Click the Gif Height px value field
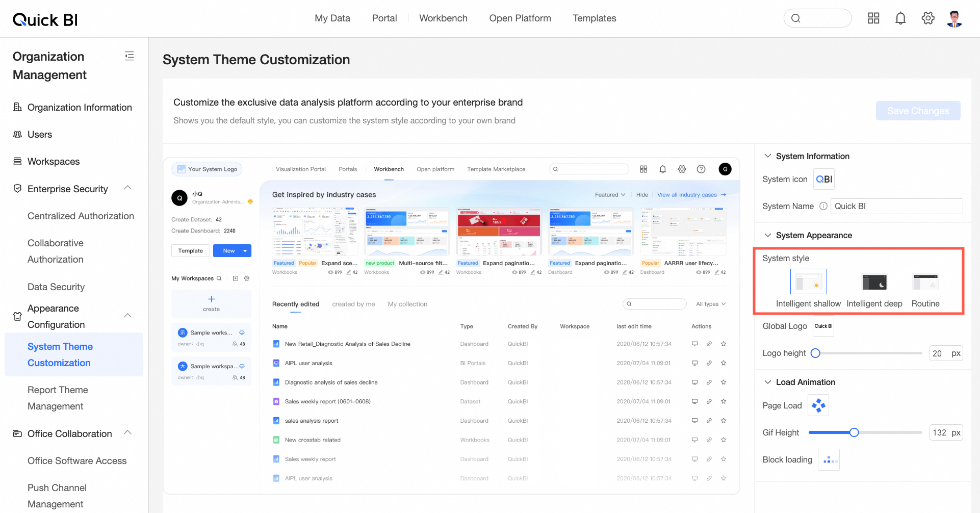 [946, 432]
